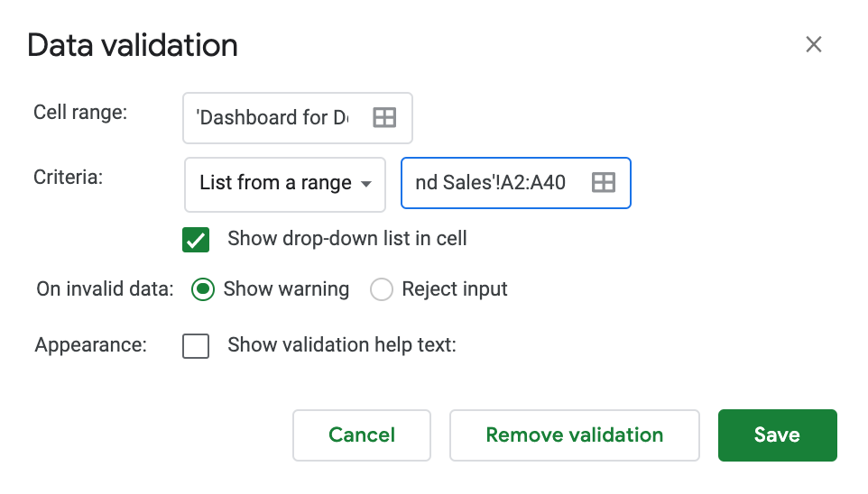Click the 'Cell range:' label
The height and width of the screenshot is (494, 868).
[x=80, y=113]
